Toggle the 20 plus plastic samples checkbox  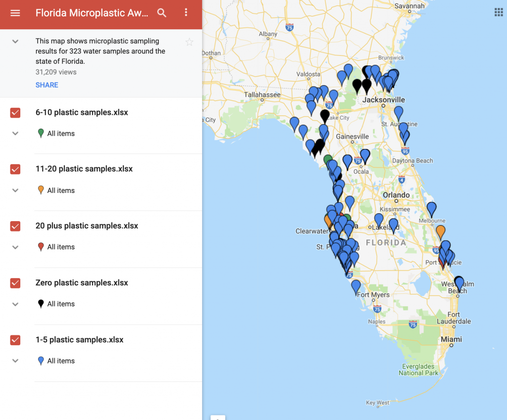click(15, 226)
